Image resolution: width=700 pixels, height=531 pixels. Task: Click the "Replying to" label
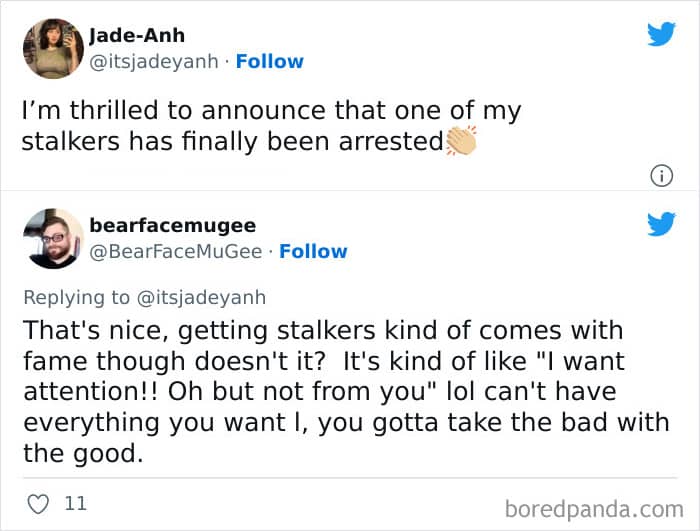(77, 297)
